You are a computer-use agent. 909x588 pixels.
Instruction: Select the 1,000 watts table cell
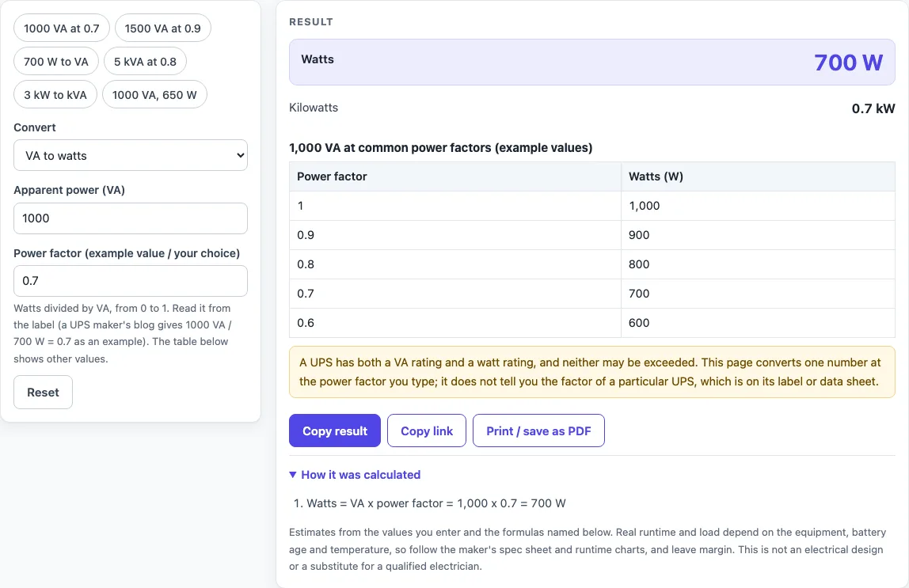tap(759, 206)
